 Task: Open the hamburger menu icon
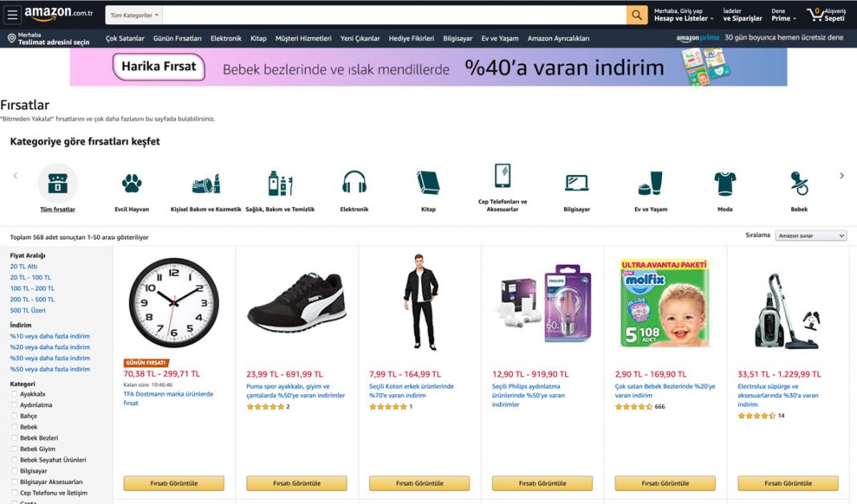[x=12, y=14]
